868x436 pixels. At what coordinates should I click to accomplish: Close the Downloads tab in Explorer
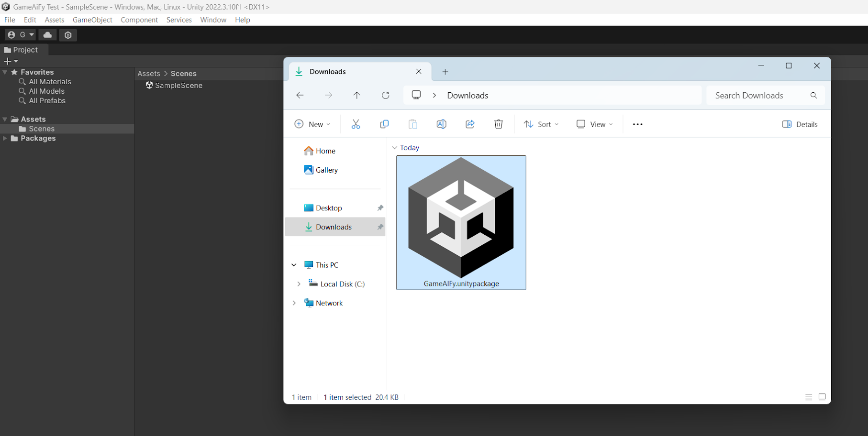[x=419, y=71]
